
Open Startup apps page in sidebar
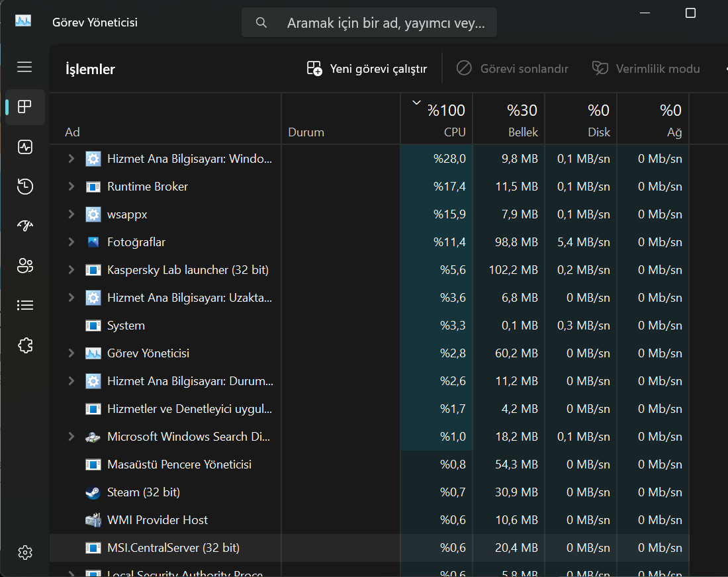click(24, 226)
